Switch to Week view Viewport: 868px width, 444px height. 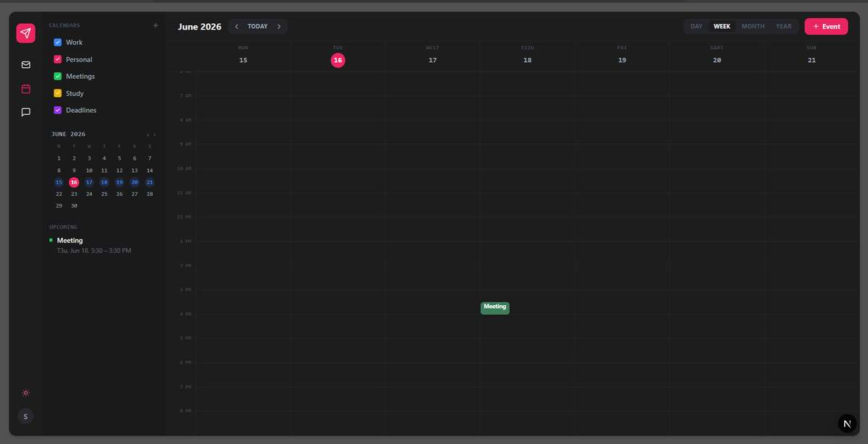pos(722,27)
